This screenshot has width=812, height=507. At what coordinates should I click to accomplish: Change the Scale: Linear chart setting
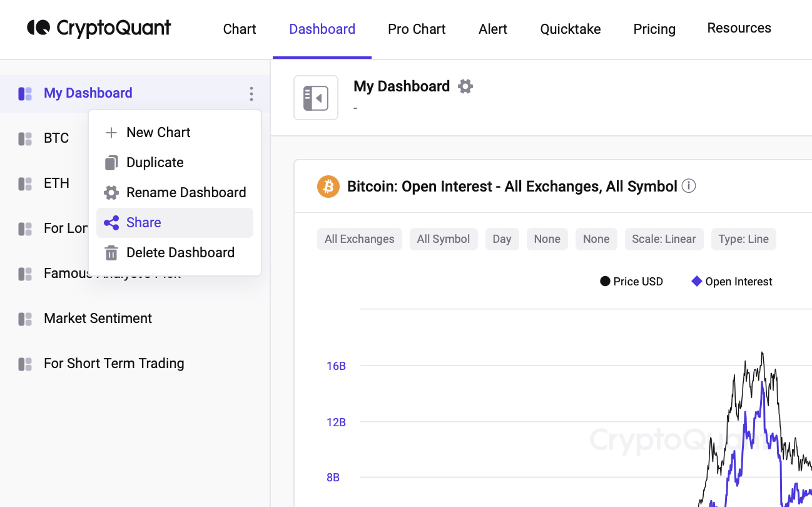(x=664, y=239)
